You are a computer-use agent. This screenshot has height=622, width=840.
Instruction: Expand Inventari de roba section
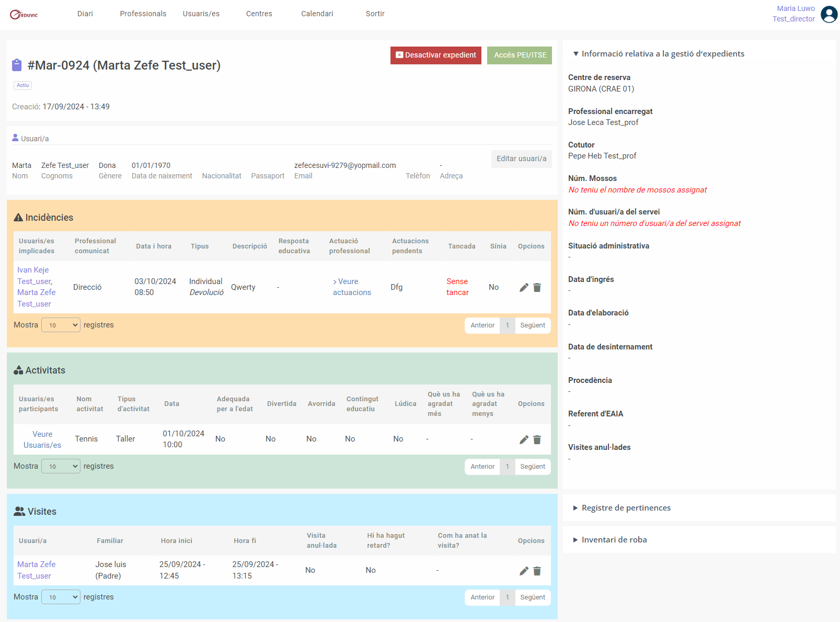pyautogui.click(x=609, y=539)
